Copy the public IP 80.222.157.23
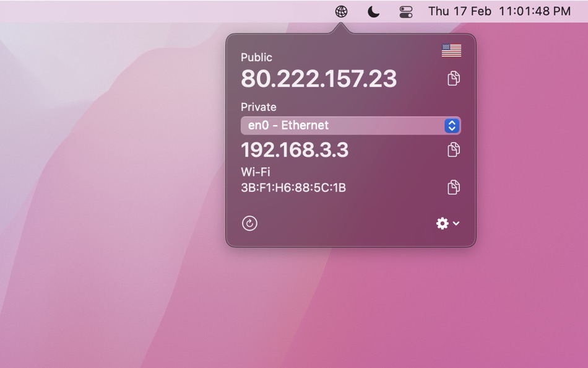The height and width of the screenshot is (368, 588). coord(453,78)
